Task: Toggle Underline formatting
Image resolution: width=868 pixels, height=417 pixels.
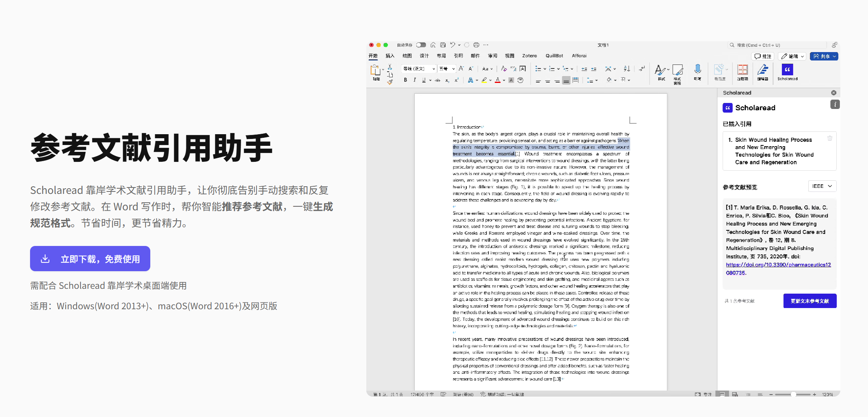Action: point(424,80)
